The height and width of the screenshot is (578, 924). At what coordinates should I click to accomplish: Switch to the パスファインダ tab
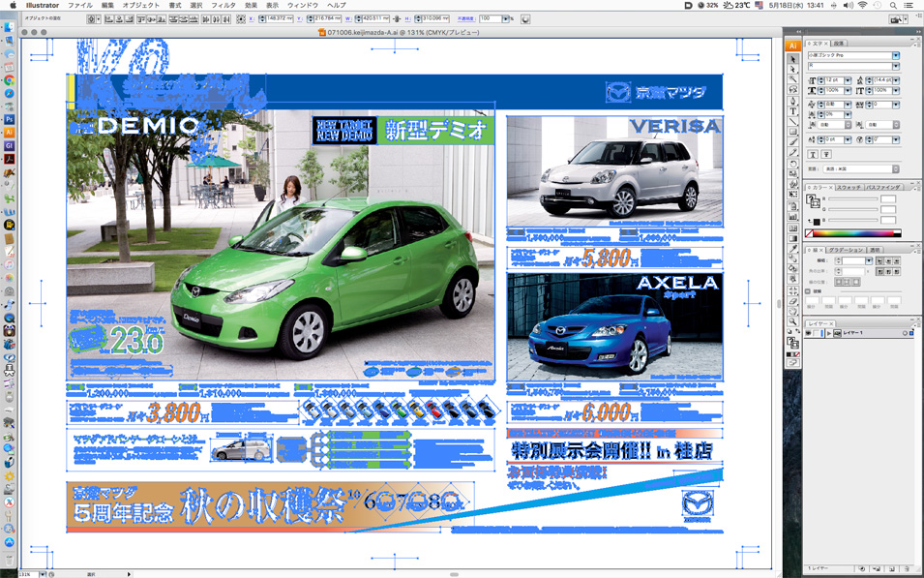point(882,187)
